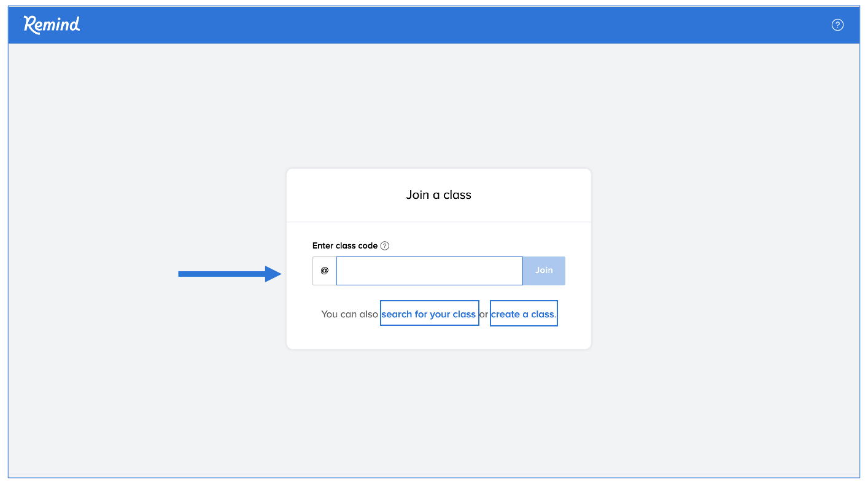The width and height of the screenshot is (868, 486).
Task: Focus the class code text field
Action: (429, 271)
